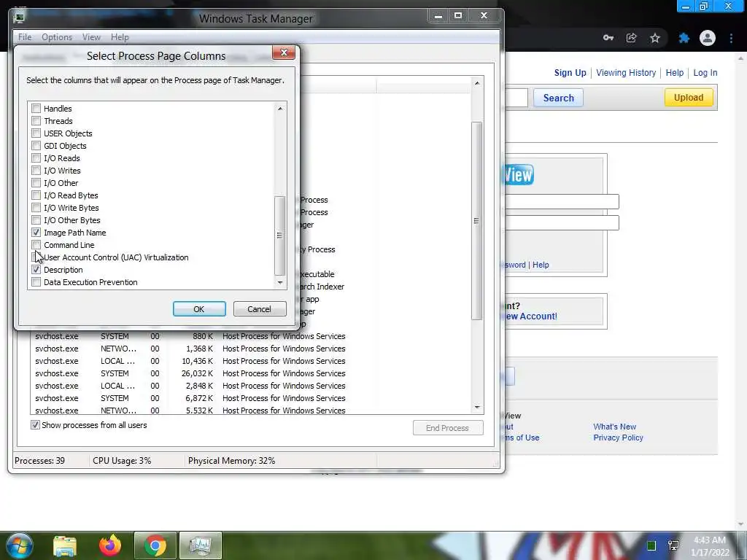The height and width of the screenshot is (560, 747).
Task: Open Help link in the site header
Action: click(x=674, y=73)
